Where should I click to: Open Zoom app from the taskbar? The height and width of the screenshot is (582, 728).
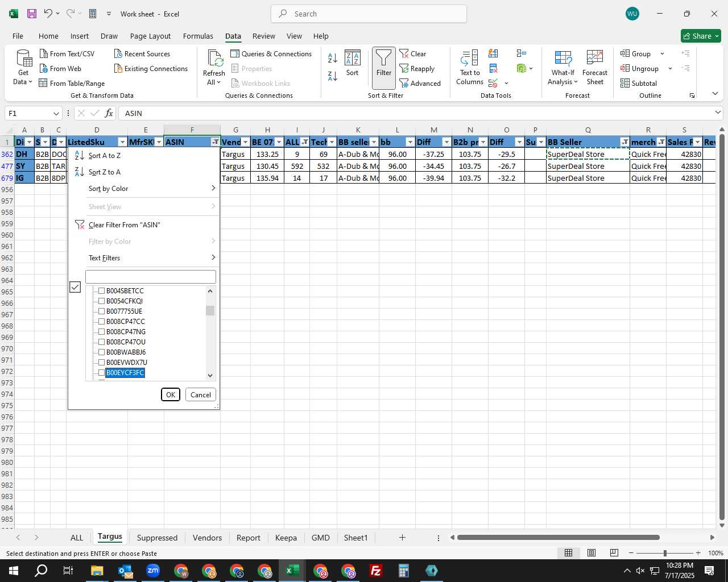click(x=153, y=571)
